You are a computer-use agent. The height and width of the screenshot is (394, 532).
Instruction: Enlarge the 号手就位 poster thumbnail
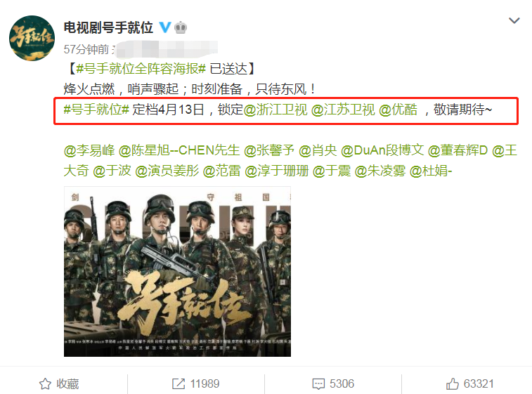177,272
